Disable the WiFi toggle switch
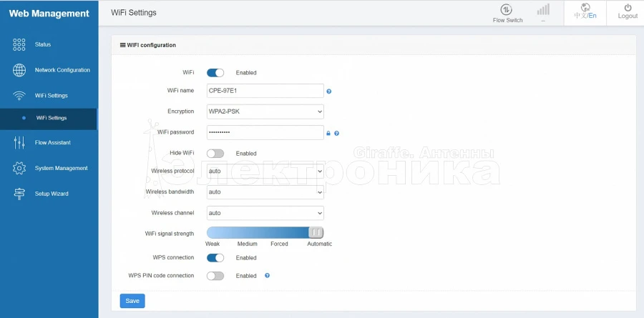 [x=215, y=72]
